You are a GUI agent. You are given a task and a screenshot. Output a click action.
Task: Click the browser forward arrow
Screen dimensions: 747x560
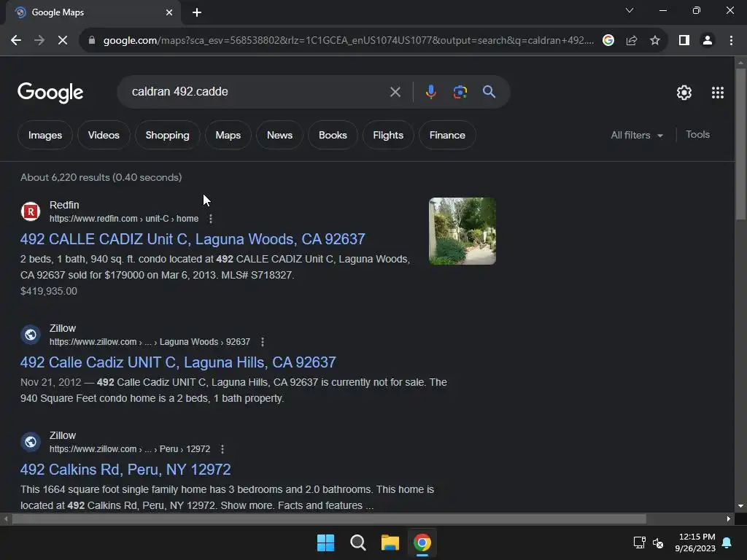tap(39, 41)
